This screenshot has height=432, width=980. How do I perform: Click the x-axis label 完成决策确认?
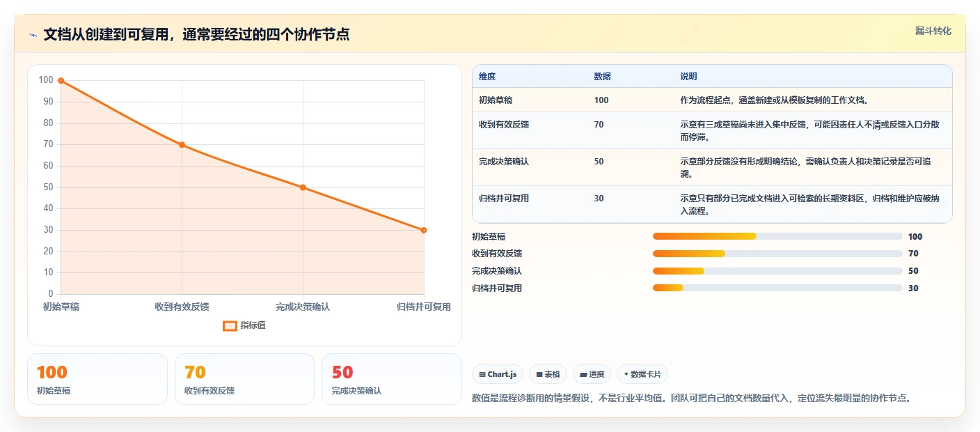coord(303,307)
